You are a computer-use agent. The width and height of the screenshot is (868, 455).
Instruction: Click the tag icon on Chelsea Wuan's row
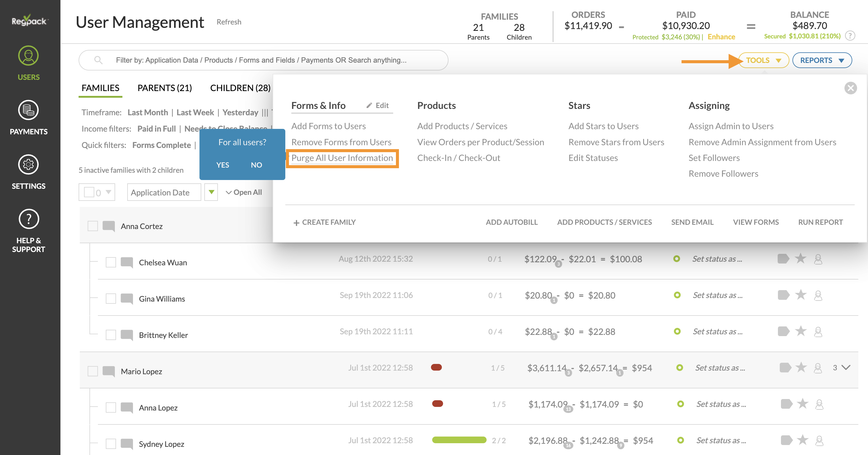(783, 259)
